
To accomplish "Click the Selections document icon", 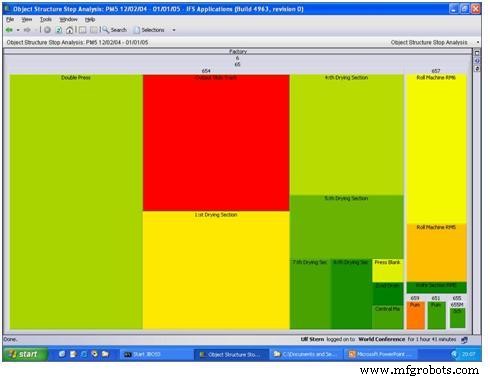I will tap(137, 30).
